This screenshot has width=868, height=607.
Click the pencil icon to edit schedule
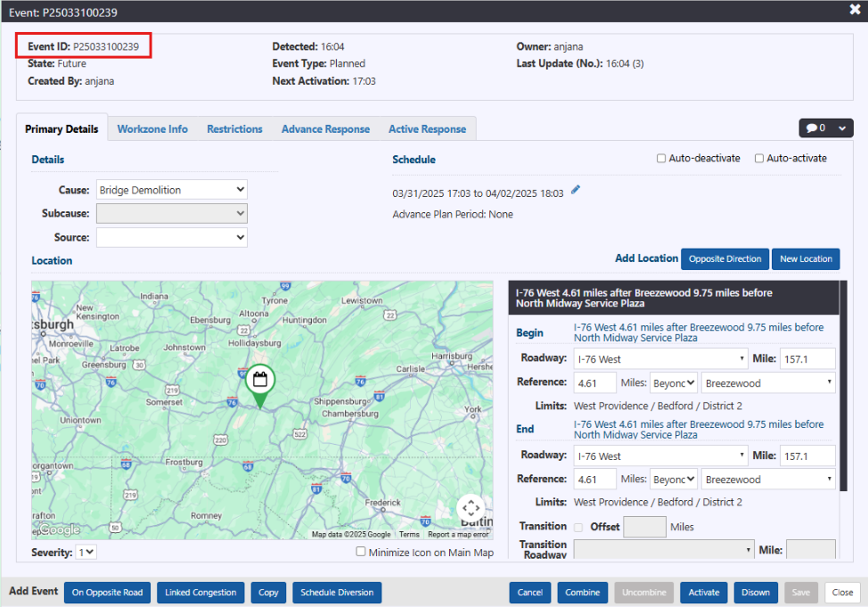(x=576, y=190)
